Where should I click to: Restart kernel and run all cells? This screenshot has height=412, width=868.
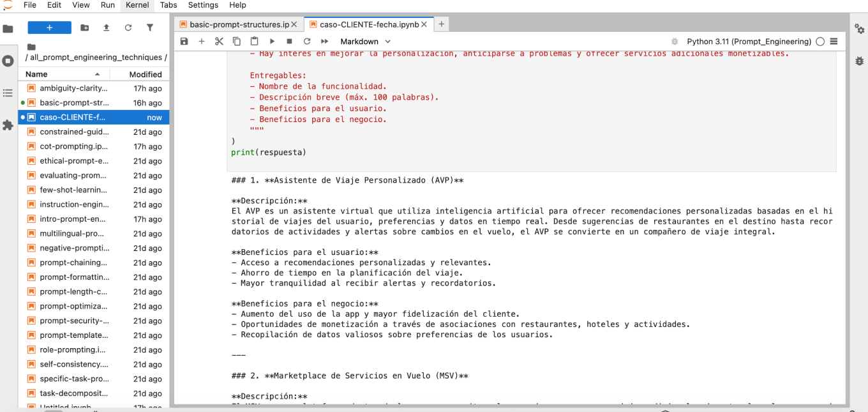pyautogui.click(x=324, y=42)
